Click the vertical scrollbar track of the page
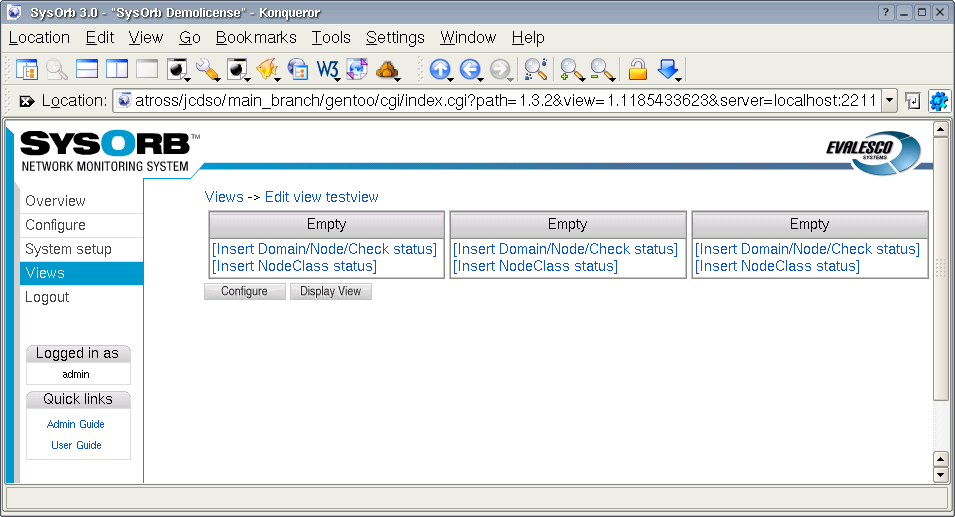The width and height of the screenshot is (955, 517). [940, 426]
